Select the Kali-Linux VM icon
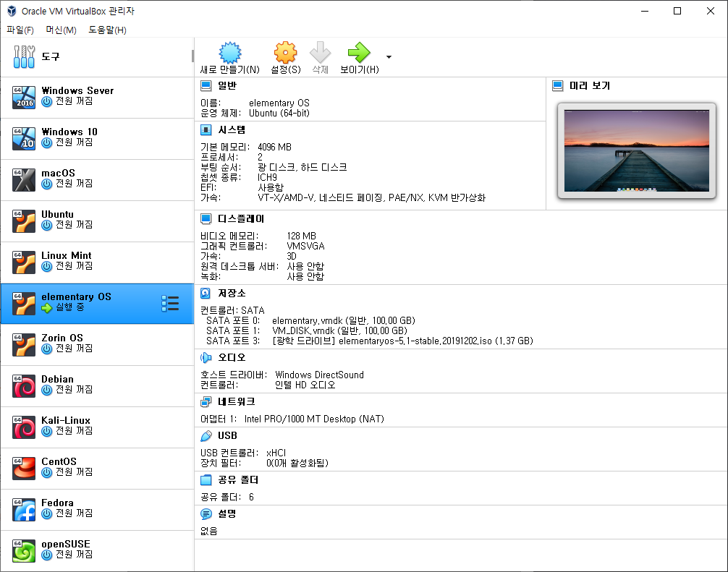The height and width of the screenshot is (572, 728). (24, 427)
